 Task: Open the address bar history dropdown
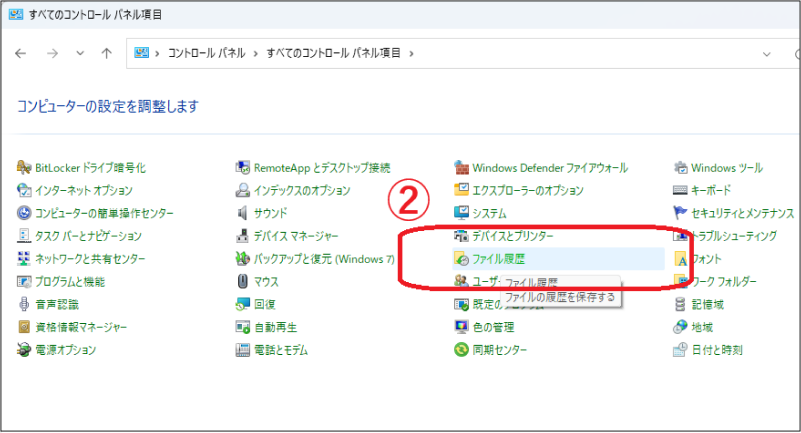pos(767,54)
